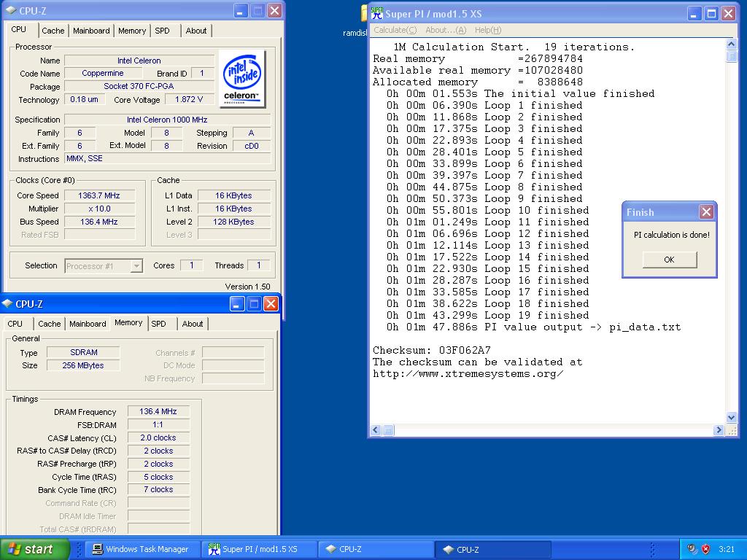The width and height of the screenshot is (747, 560).
Task: Click the lower CPU-Z window title icon
Action: pos(7,304)
